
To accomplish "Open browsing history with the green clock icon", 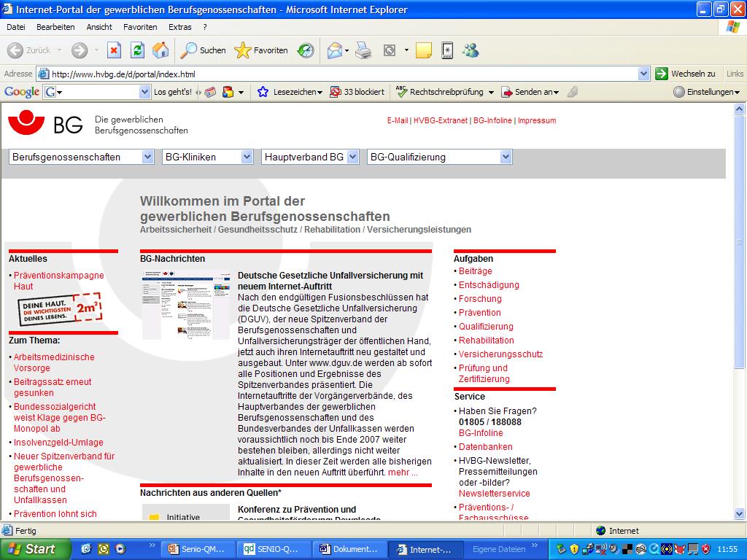I will [x=306, y=50].
